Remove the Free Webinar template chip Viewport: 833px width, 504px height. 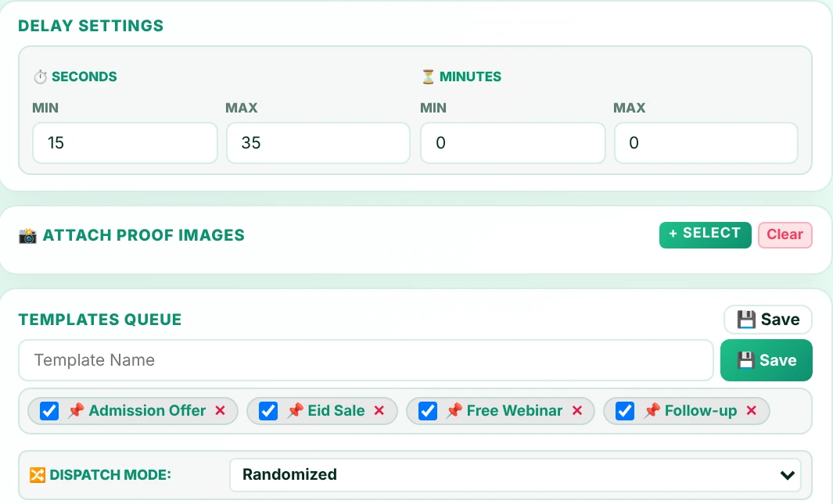pyautogui.click(x=577, y=411)
